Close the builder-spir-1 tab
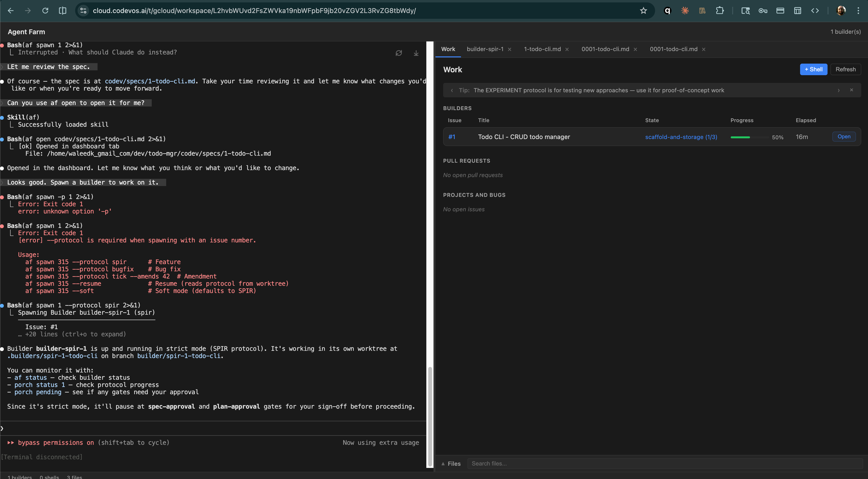 click(509, 49)
